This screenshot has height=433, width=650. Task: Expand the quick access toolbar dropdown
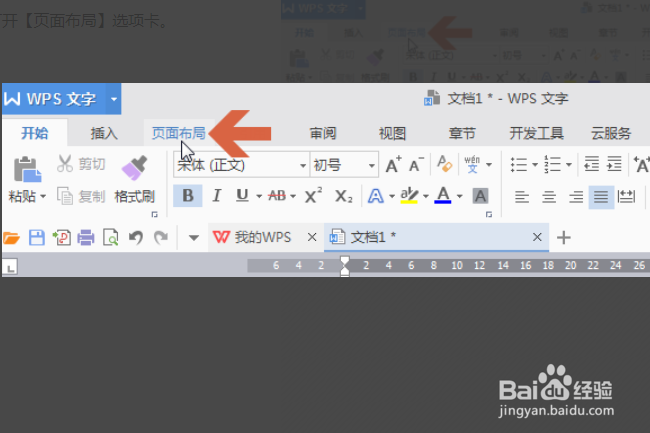point(193,238)
